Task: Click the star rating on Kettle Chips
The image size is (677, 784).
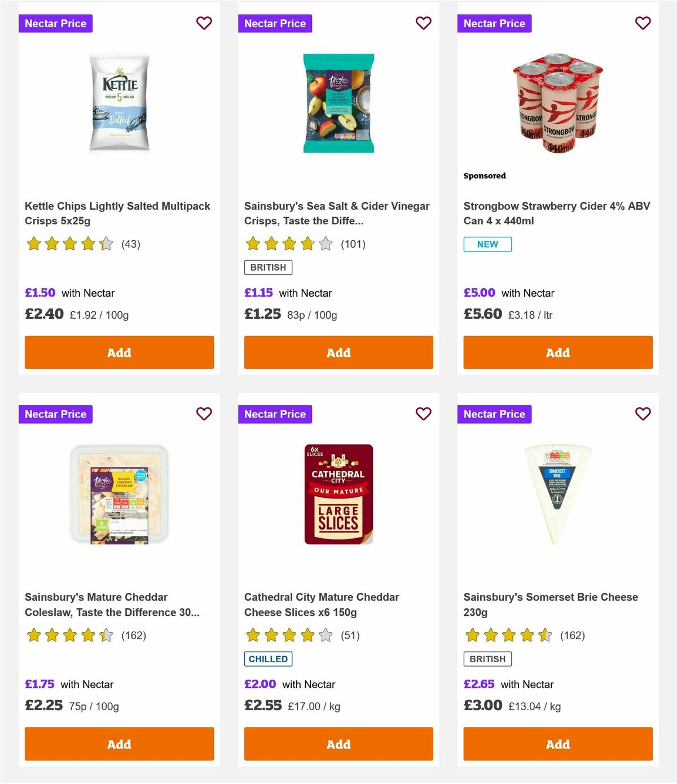Action: 70,244
